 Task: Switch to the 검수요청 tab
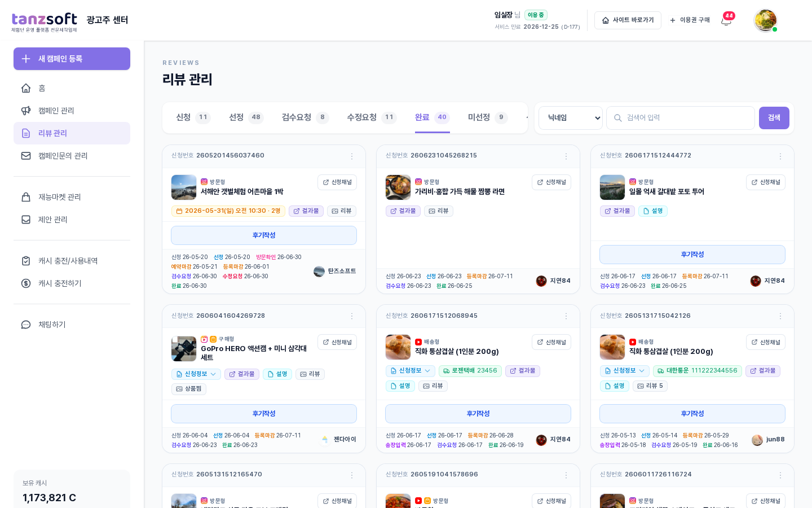pyautogui.click(x=305, y=117)
